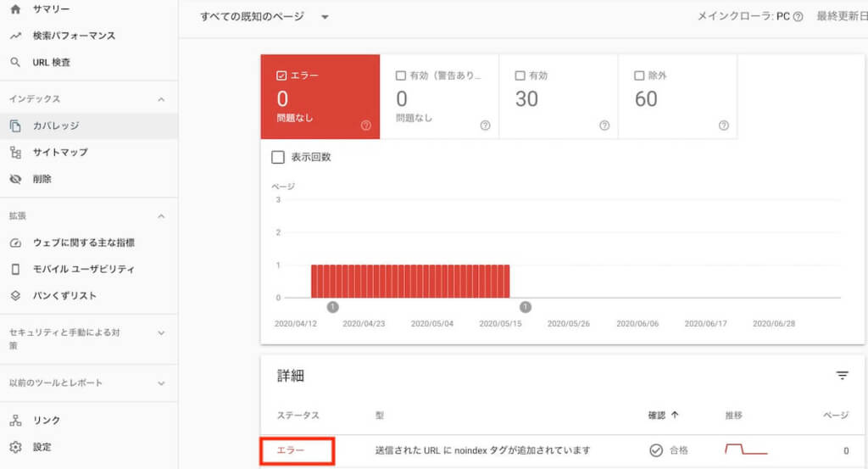868x469 pixels.
Task: Click the 合格 checkmark circle icon
Action: [656, 450]
